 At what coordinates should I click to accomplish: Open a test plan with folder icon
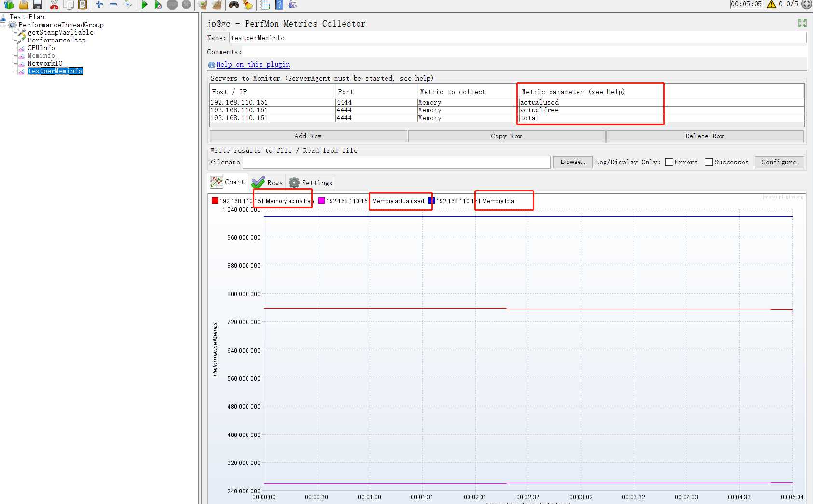(x=23, y=4)
